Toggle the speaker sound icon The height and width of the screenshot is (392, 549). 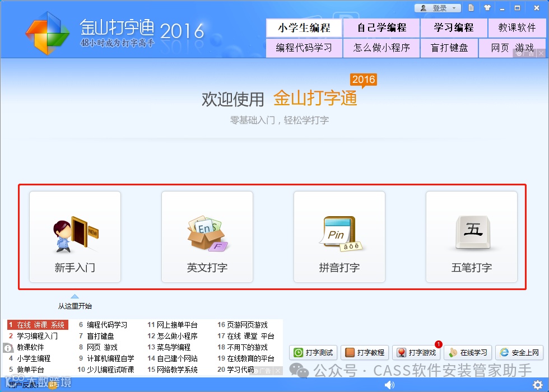point(389,385)
